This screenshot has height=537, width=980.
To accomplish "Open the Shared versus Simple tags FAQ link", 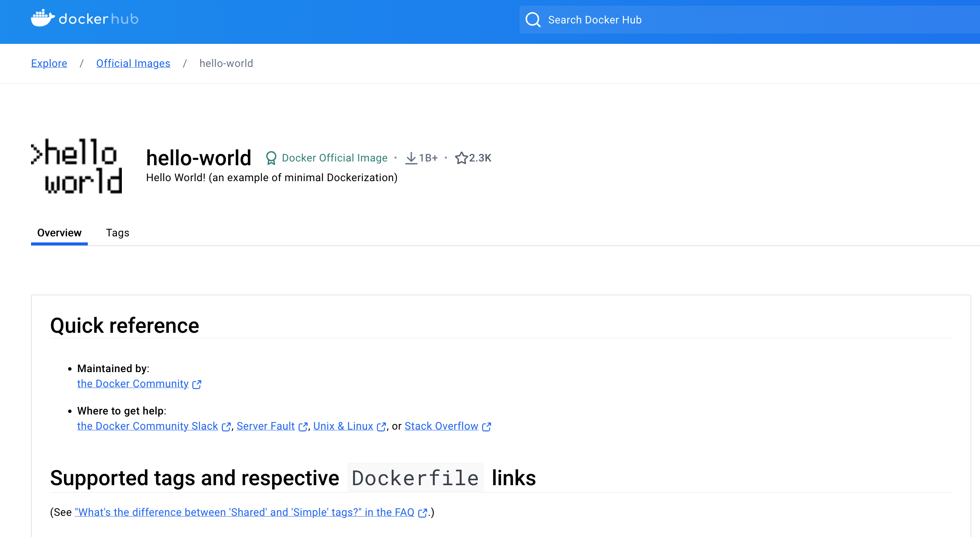I will pyautogui.click(x=245, y=512).
